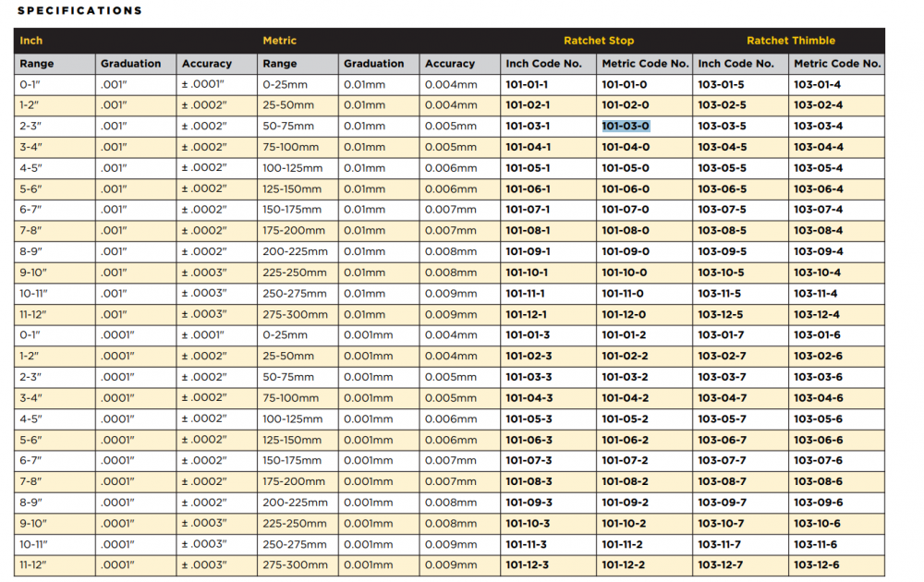924x582 pixels.
Task: Click code 103-07-7
Action: point(722,460)
